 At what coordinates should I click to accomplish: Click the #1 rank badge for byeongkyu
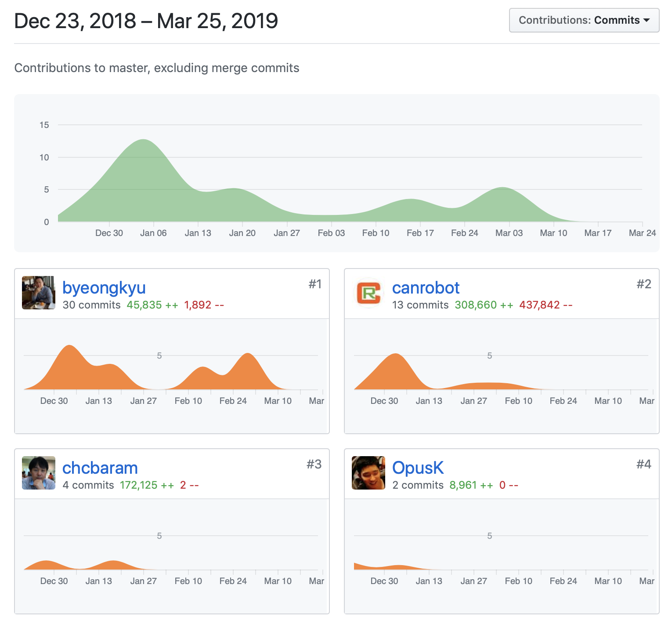point(315,284)
